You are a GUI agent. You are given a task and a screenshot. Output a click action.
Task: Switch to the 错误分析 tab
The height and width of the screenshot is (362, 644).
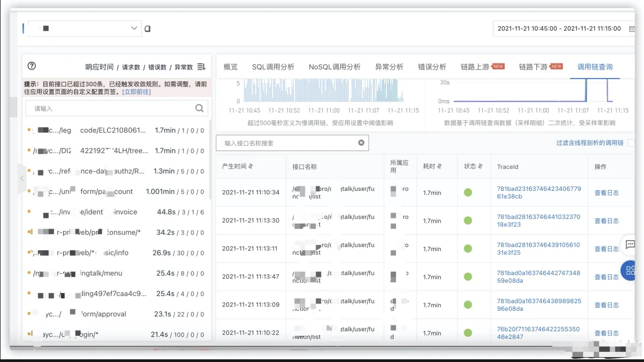pos(432,67)
